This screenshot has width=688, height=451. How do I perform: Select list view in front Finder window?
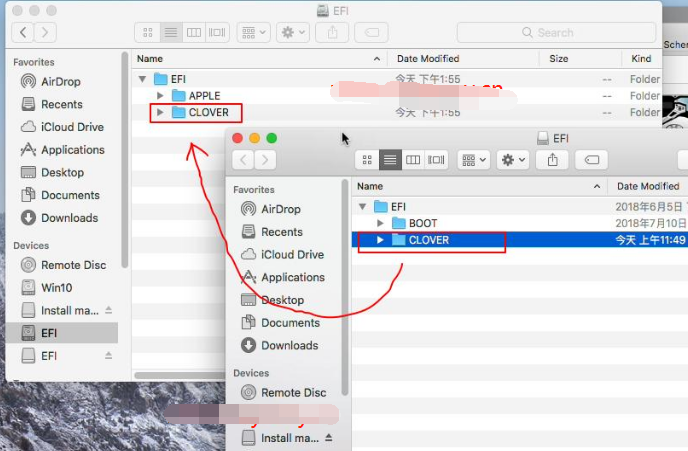(x=390, y=159)
